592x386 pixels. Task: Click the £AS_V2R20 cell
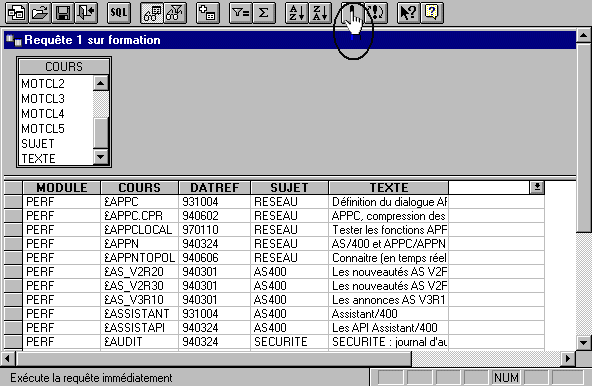[139, 272]
